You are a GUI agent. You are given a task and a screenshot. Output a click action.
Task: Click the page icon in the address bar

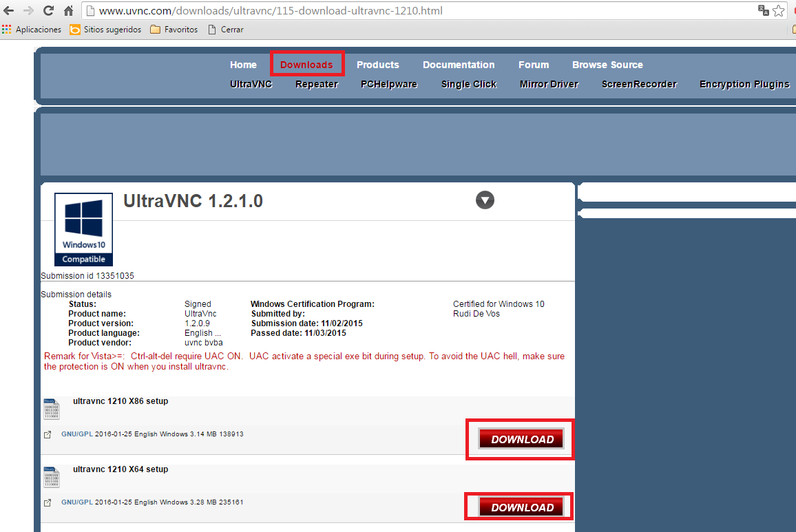click(89, 10)
